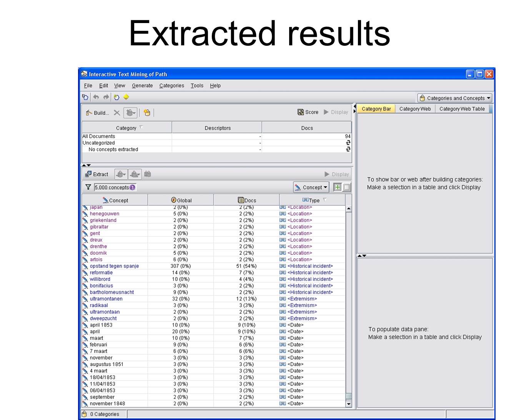Click the collapse arrows between category and extract panes
The width and height of the screenshot is (519, 420).
click(x=86, y=165)
